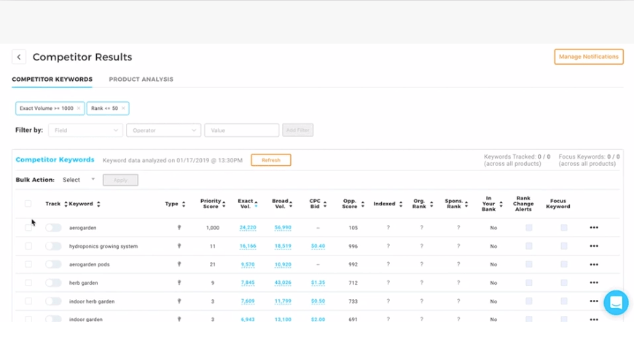
Task: Click priority score 1,000 cell
Action: click(x=213, y=228)
